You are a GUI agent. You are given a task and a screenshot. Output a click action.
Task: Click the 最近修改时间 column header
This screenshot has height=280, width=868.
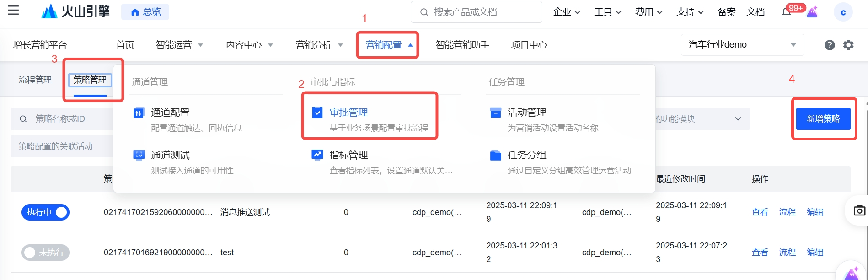680,179
